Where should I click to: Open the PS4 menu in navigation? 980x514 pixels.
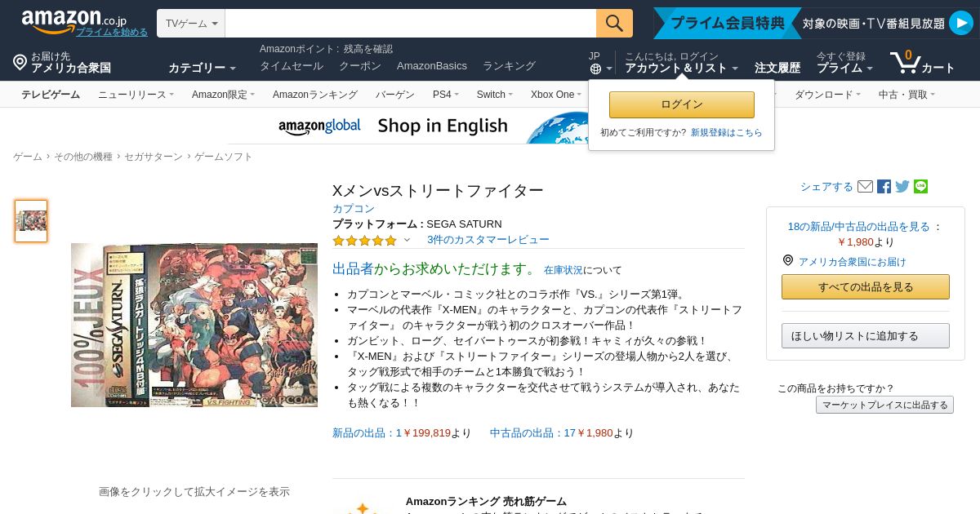[445, 95]
